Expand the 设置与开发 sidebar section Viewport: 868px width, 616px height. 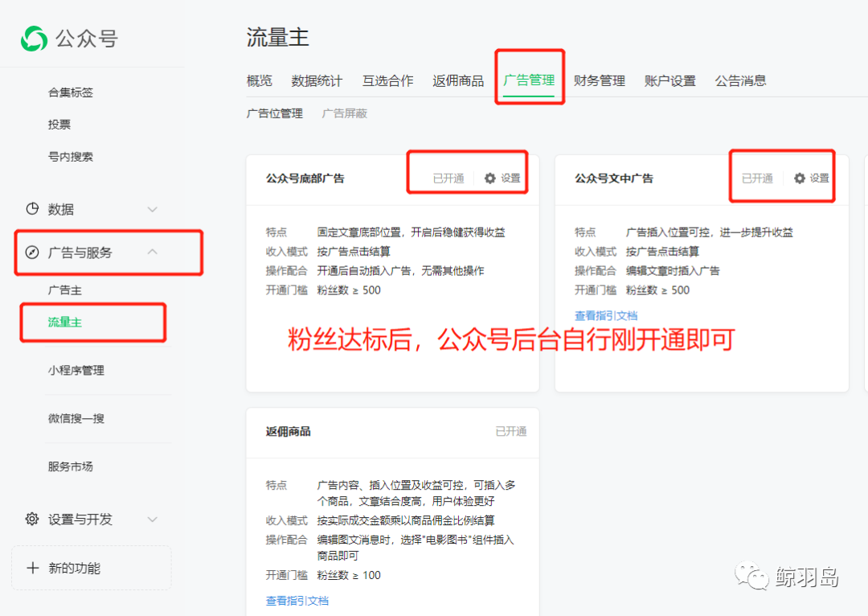(153, 519)
